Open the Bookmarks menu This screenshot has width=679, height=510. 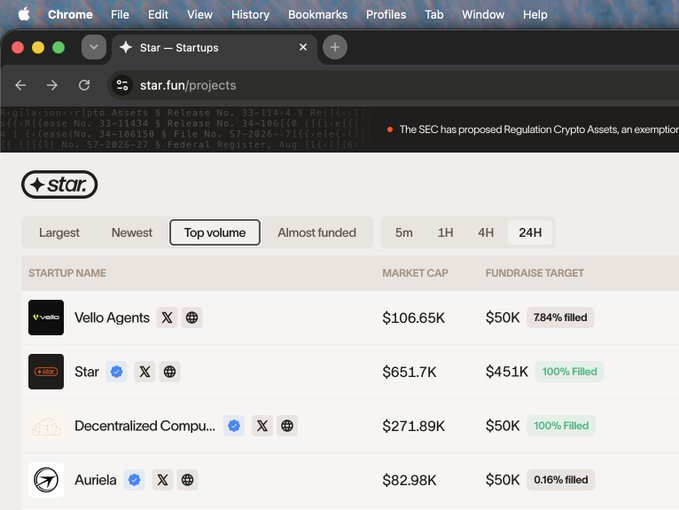pos(317,15)
